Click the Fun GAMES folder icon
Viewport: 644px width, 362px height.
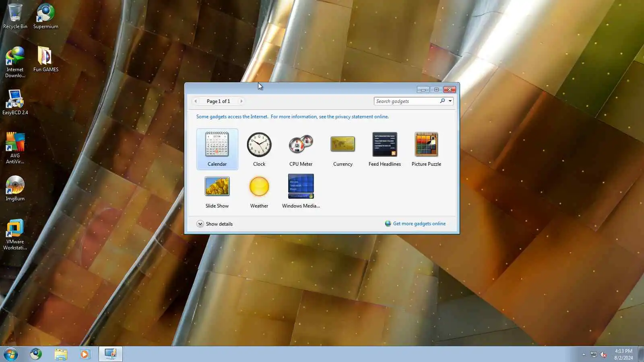[x=45, y=59]
